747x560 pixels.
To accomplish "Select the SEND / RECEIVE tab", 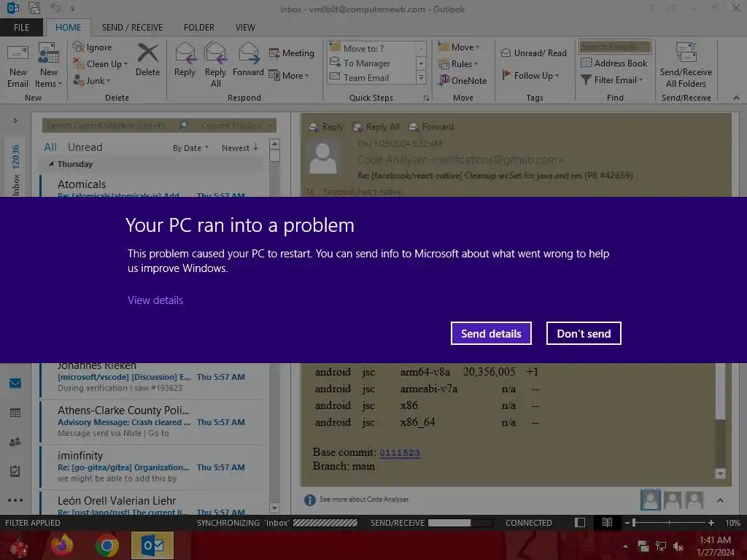I will coord(132,28).
